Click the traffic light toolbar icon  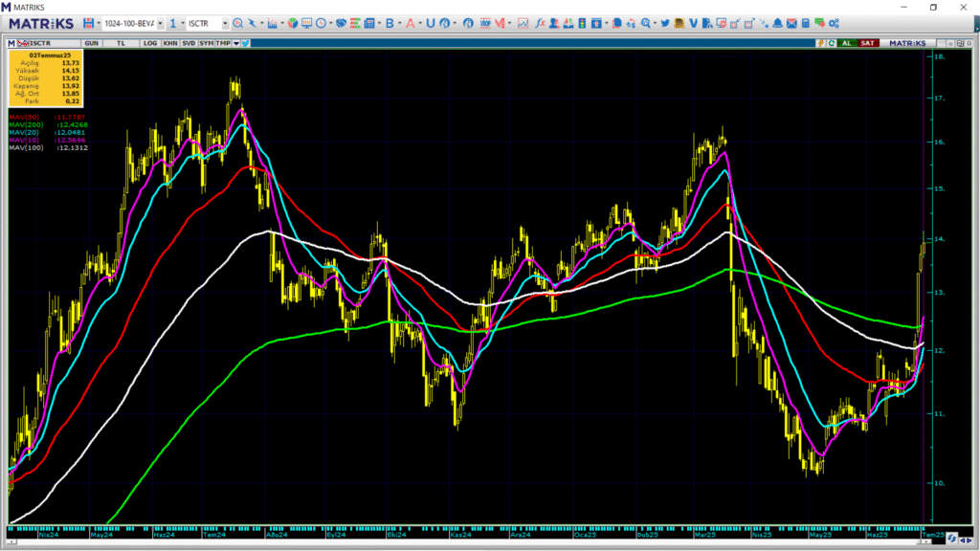click(x=582, y=23)
